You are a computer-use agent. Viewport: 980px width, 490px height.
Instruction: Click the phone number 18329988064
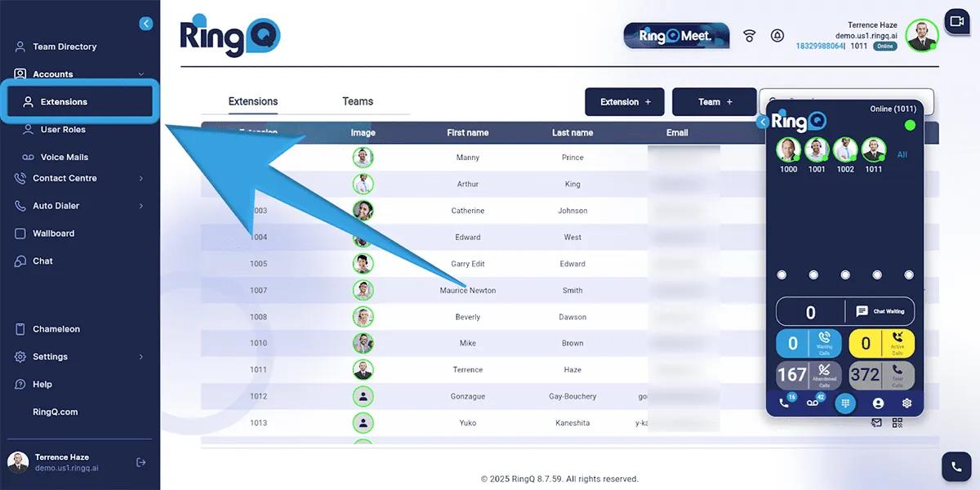pos(819,47)
